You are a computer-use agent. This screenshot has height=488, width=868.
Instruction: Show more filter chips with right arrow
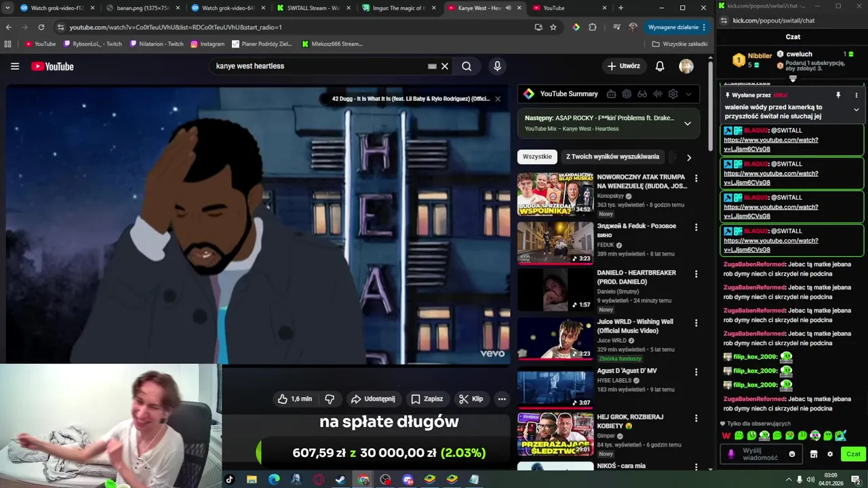tap(688, 157)
